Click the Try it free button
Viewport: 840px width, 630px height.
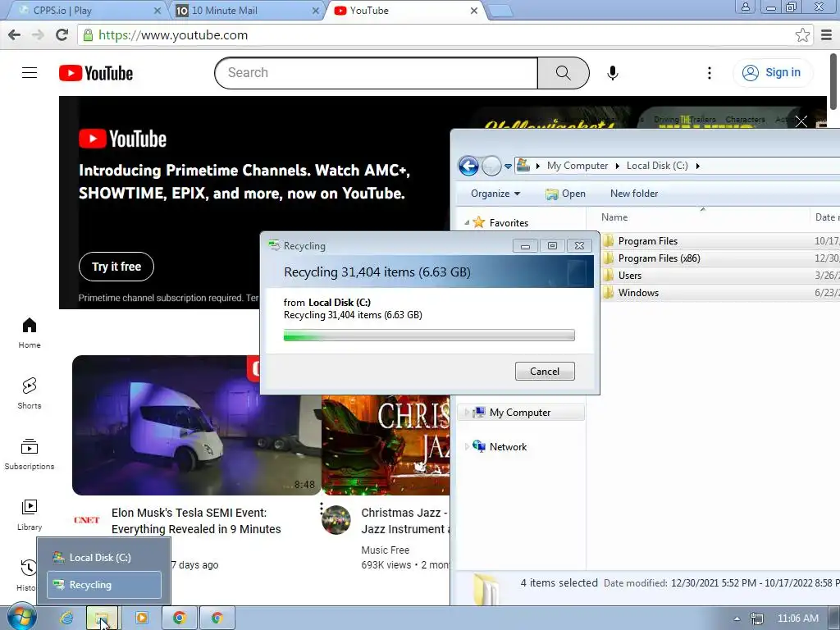point(116,267)
